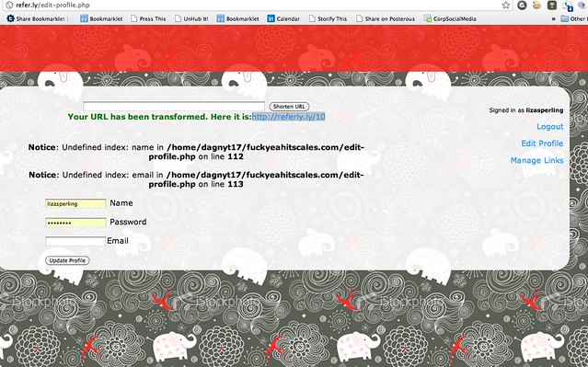Screen dimensions: 588x367
Task: Open the Edit Profile link
Action: [x=542, y=143]
